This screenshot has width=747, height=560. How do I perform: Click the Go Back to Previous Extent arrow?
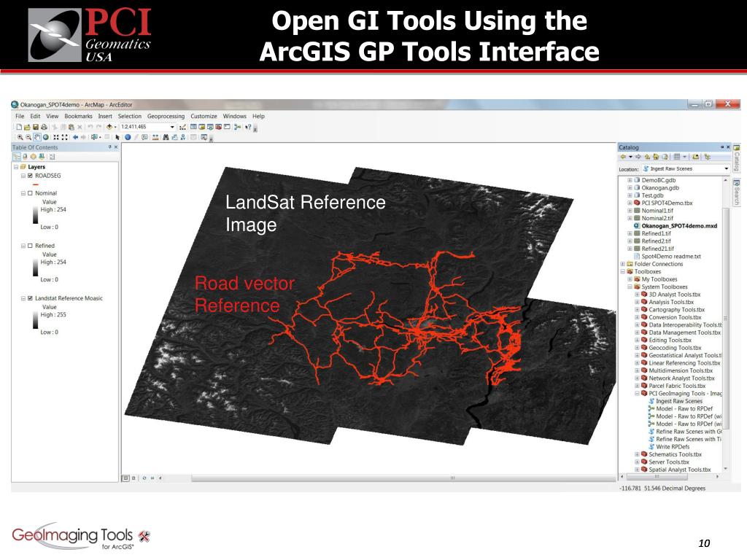[x=74, y=136]
